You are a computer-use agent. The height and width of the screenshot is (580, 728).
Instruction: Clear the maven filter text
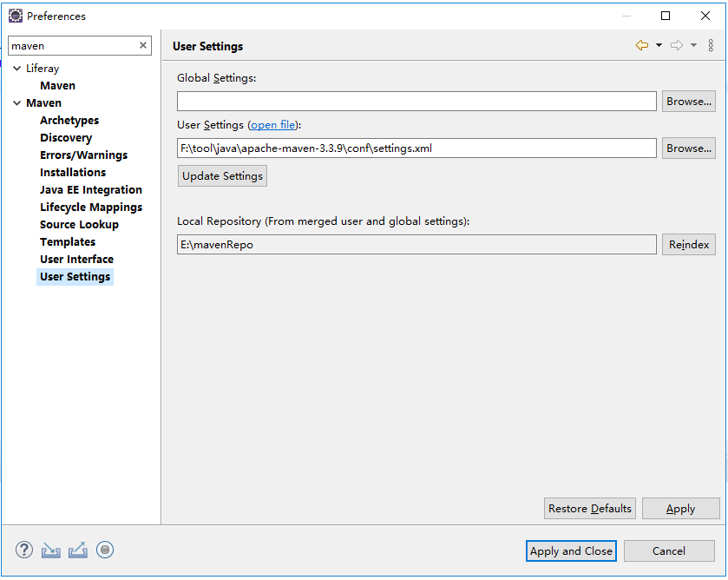pyautogui.click(x=143, y=45)
